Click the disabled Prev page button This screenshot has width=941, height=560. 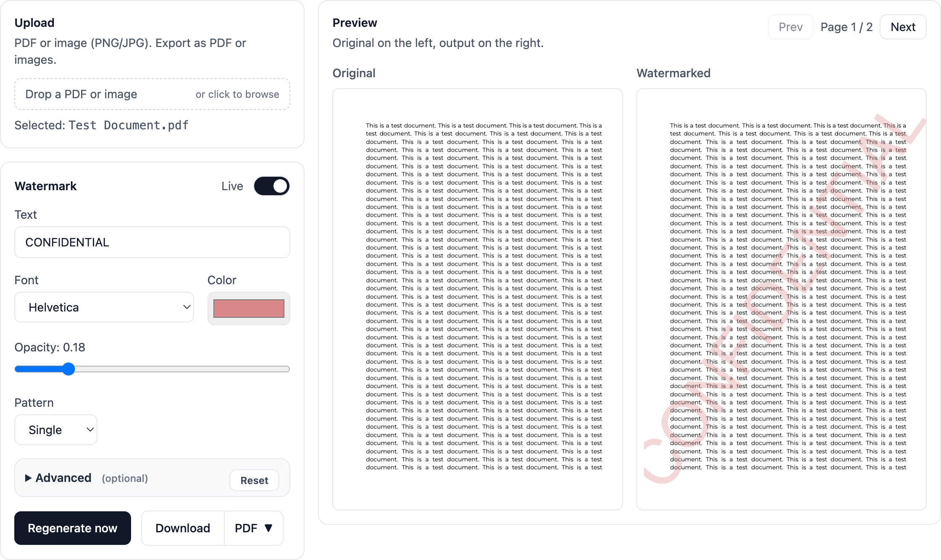[790, 26]
